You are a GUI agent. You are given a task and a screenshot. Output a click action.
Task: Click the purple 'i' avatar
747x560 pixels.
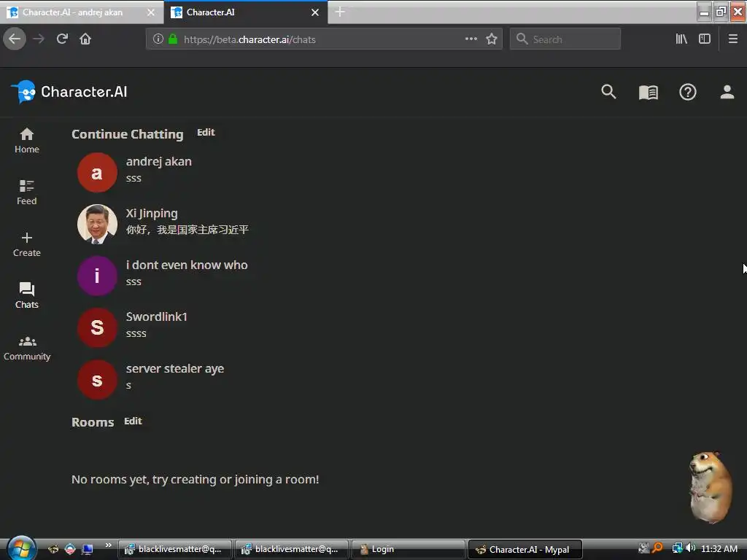click(x=97, y=276)
